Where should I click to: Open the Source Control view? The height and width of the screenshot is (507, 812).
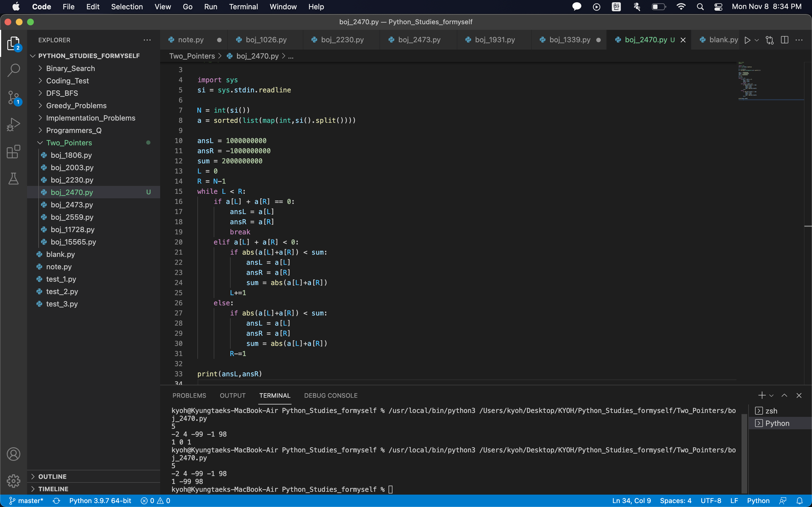click(x=14, y=97)
